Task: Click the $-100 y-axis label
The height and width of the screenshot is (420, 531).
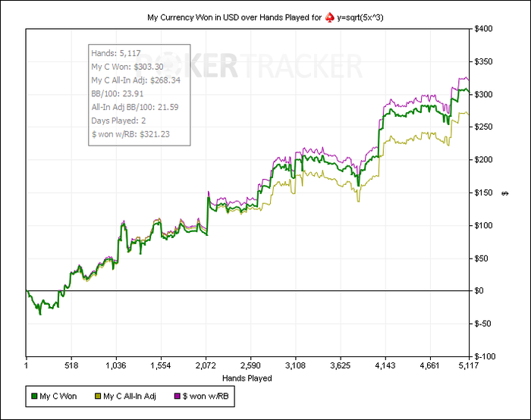Action: [x=485, y=356]
